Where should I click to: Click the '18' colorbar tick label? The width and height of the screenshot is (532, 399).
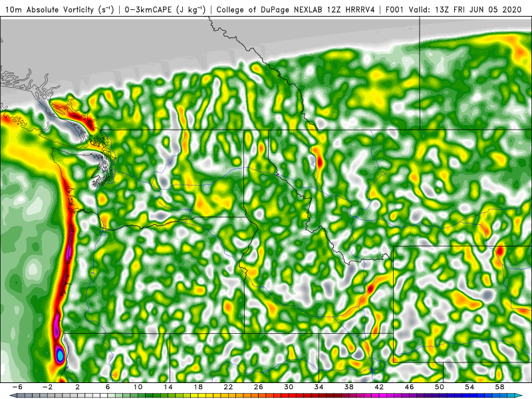point(198,387)
